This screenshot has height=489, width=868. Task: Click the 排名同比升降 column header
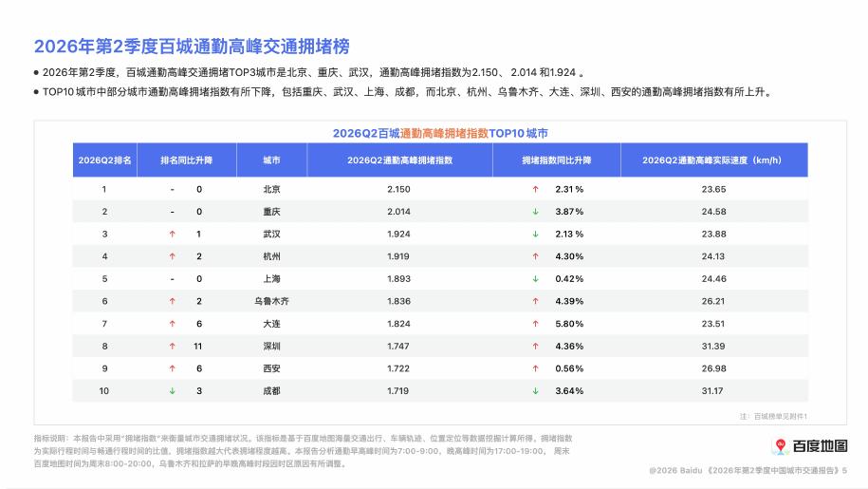pyautogui.click(x=187, y=160)
